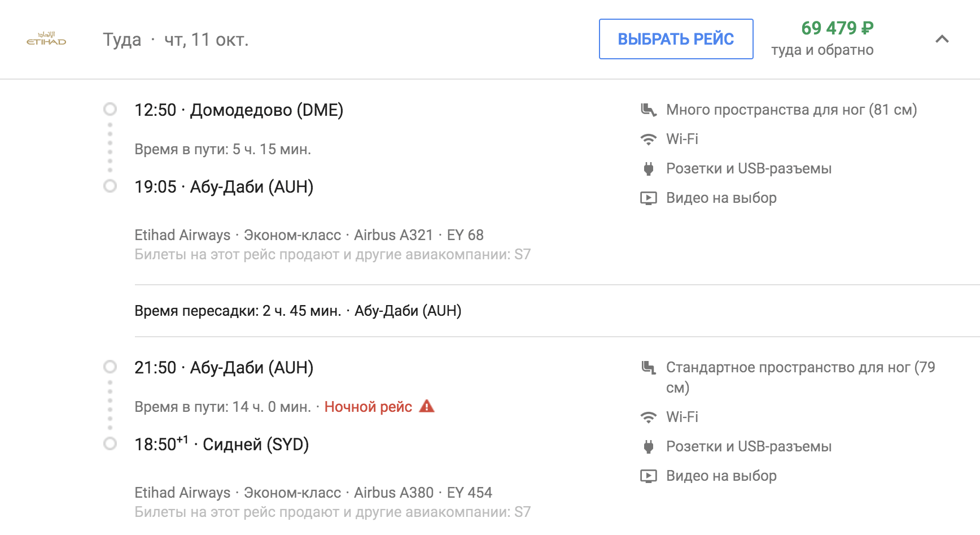Click flight details line with EY 454
The image size is (980, 535).
tap(313, 493)
